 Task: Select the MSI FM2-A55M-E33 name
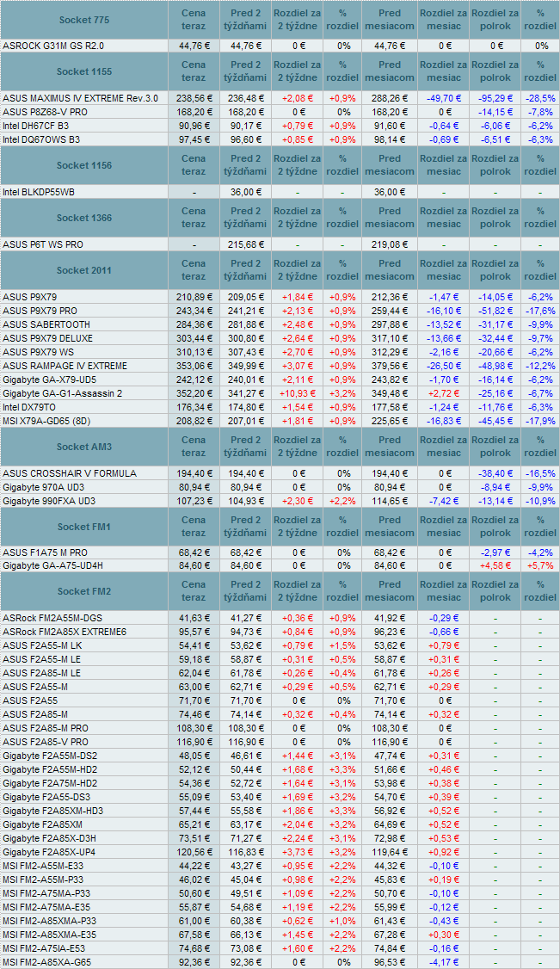point(43,867)
